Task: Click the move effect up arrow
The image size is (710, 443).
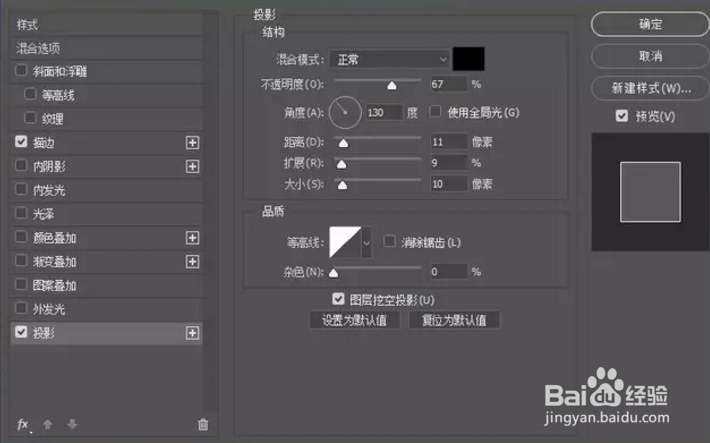Action: point(48,424)
